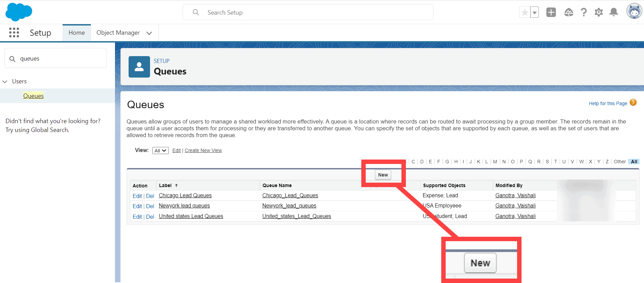Viewport: 644px width, 283px height.
Task: Click the Queues setup page icon
Action: tap(139, 67)
